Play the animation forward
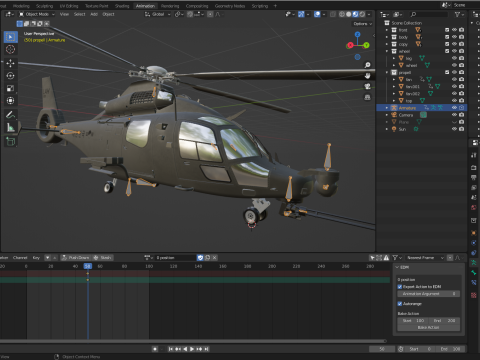The width and height of the screenshot is (480, 360). click(192, 349)
